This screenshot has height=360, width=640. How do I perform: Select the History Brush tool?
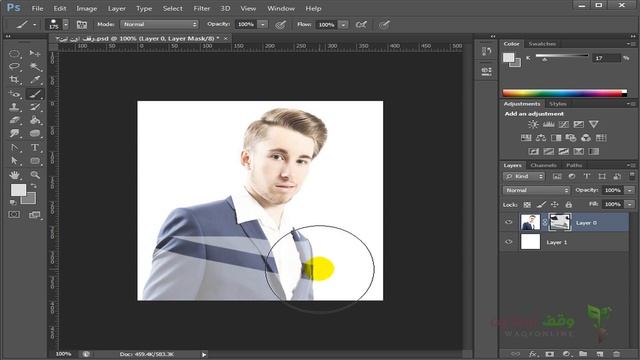point(35,107)
